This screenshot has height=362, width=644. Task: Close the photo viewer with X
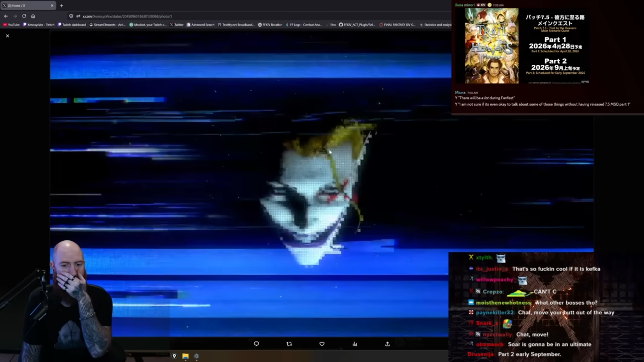click(x=7, y=36)
